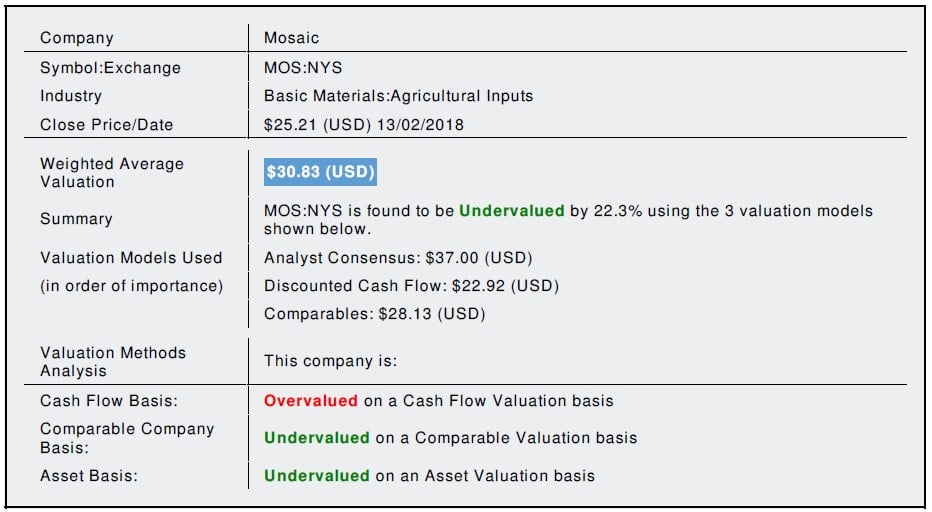Click the Analyst Consensus: $37.00 line

pyautogui.click(x=398, y=257)
